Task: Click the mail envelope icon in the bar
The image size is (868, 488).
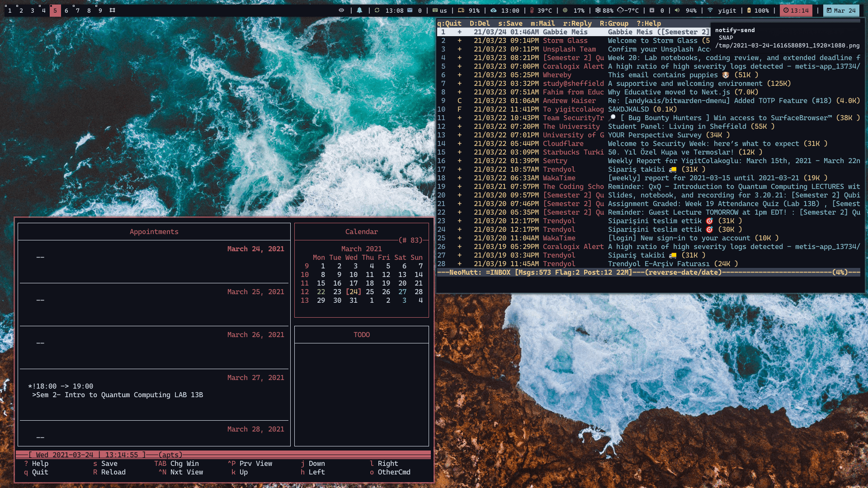Action: click(x=410, y=10)
